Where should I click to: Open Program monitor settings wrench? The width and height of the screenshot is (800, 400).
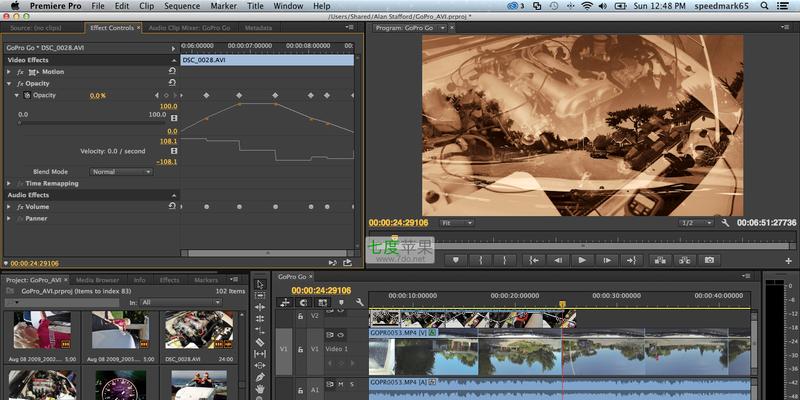point(725,223)
